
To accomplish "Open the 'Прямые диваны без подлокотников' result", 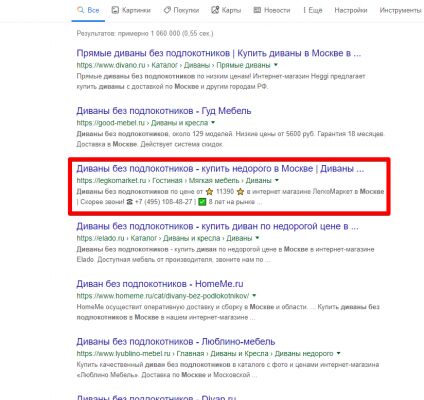I will (x=219, y=53).
